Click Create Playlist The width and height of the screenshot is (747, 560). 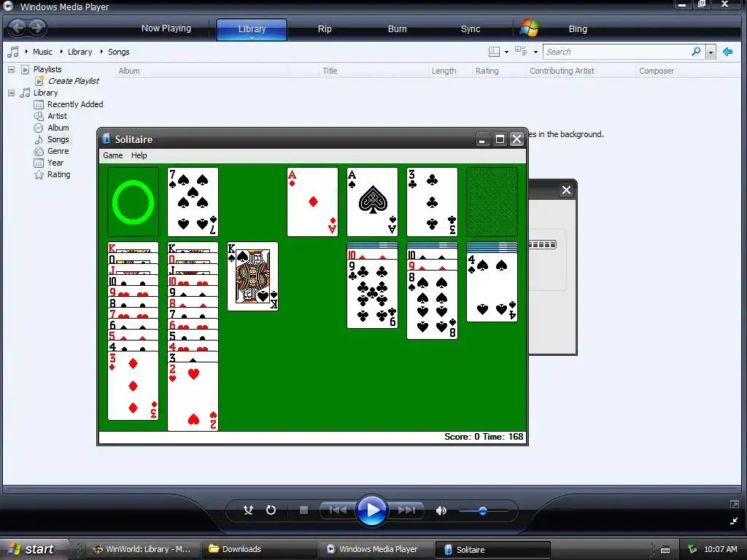[74, 81]
